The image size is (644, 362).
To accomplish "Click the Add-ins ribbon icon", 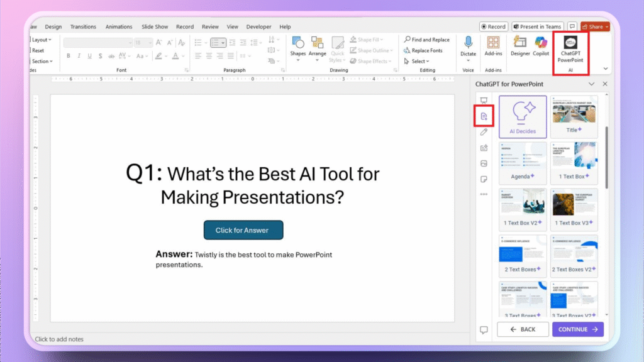I will [x=493, y=45].
